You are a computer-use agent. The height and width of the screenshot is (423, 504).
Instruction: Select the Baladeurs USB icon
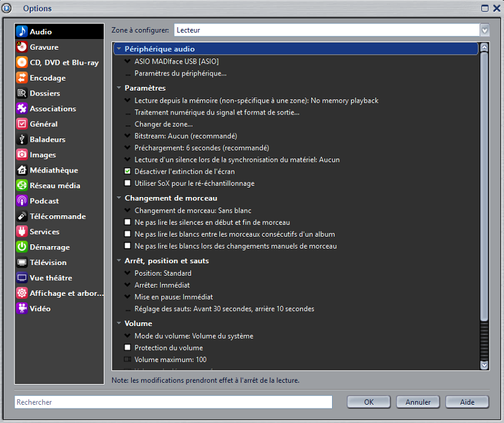(x=22, y=139)
